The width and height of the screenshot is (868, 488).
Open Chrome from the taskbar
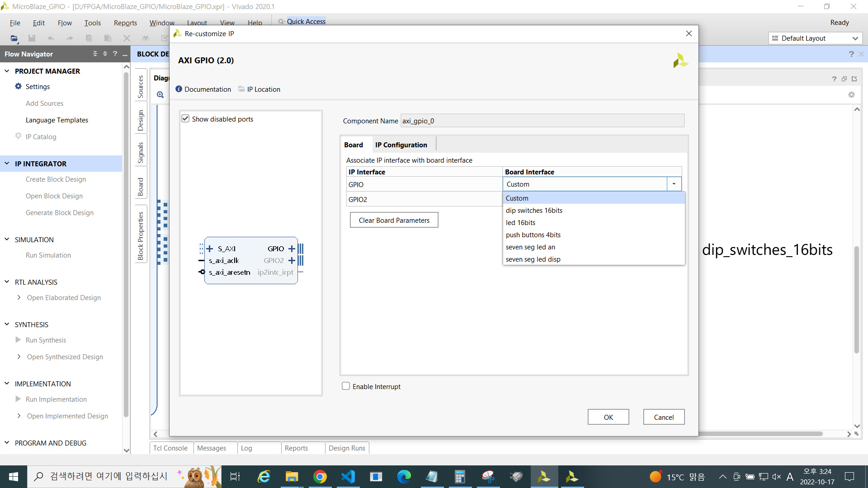[x=320, y=477]
